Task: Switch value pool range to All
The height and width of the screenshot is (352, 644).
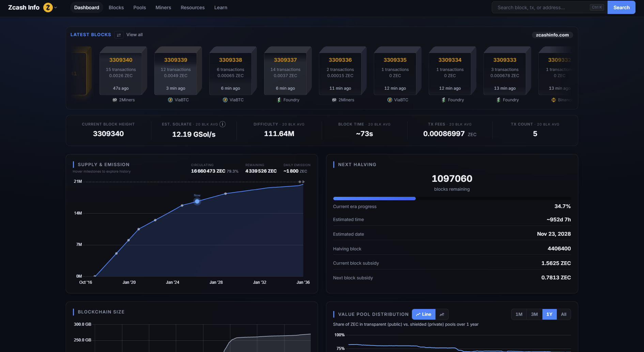Action: click(564, 314)
